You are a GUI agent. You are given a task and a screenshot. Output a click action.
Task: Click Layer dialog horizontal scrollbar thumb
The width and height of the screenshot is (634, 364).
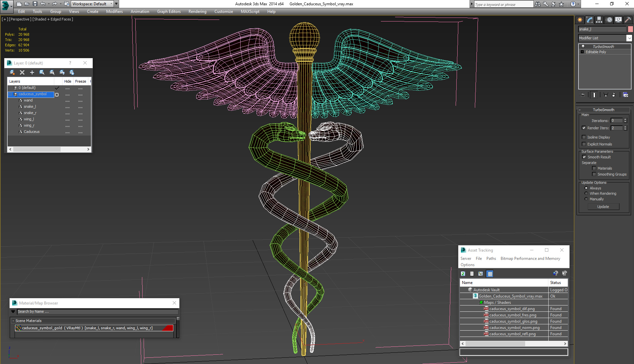click(x=37, y=149)
